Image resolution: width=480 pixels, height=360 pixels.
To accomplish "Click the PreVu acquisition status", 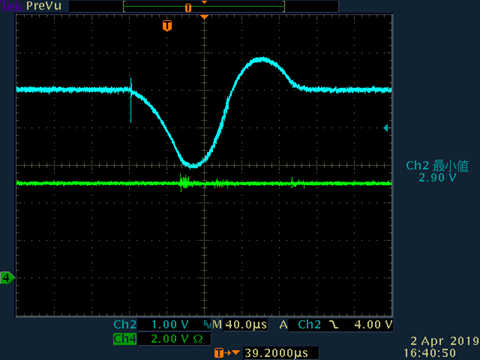I will coord(44,6).
